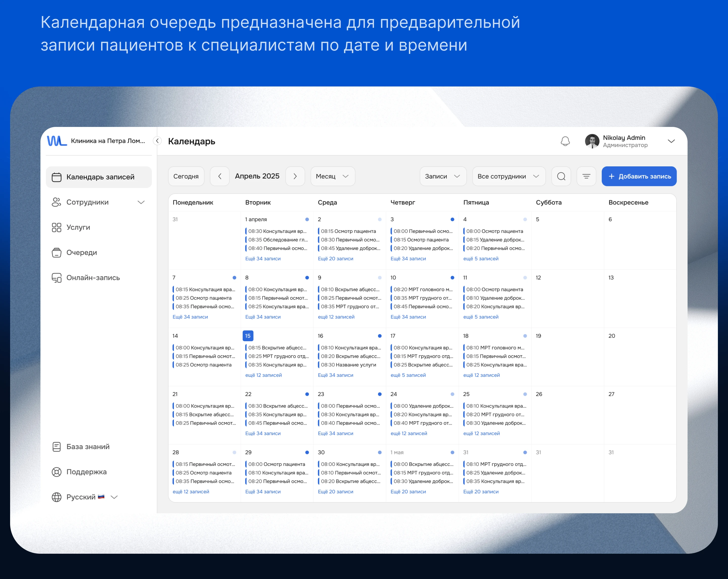The height and width of the screenshot is (579, 728).
Task: Click the Онлайн-запись icon
Action: pyautogui.click(x=57, y=278)
